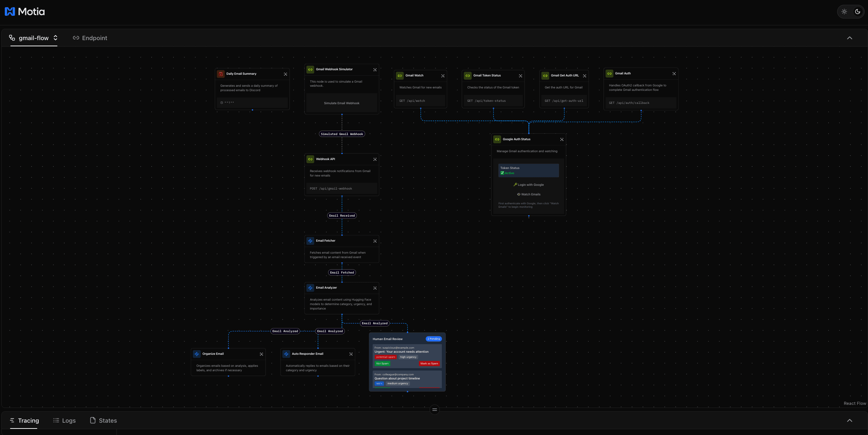Click the red cron icon on Daily Email Summary node
This screenshot has width=868, height=435.
(221, 74)
